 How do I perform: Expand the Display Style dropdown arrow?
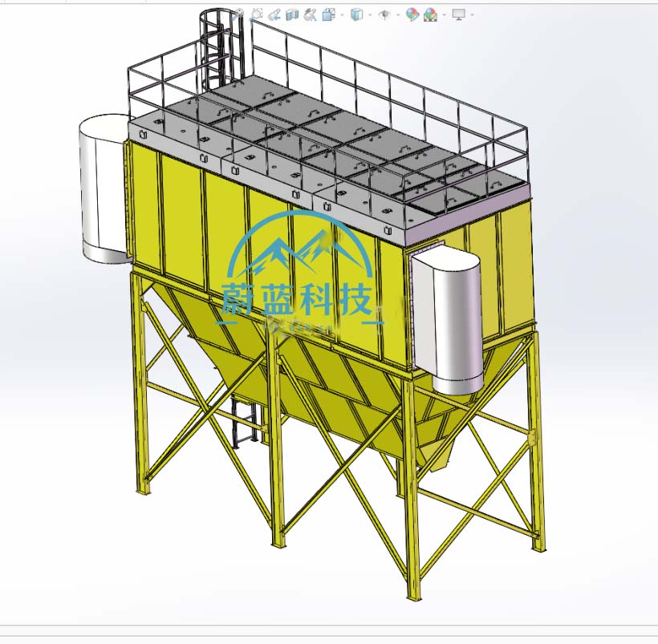369,15
